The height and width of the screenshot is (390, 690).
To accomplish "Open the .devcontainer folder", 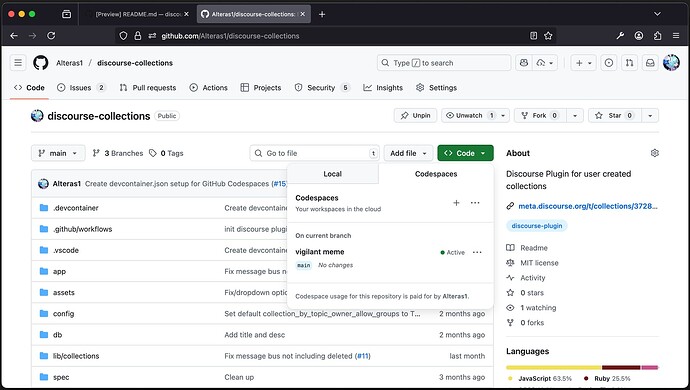I will (x=76, y=208).
